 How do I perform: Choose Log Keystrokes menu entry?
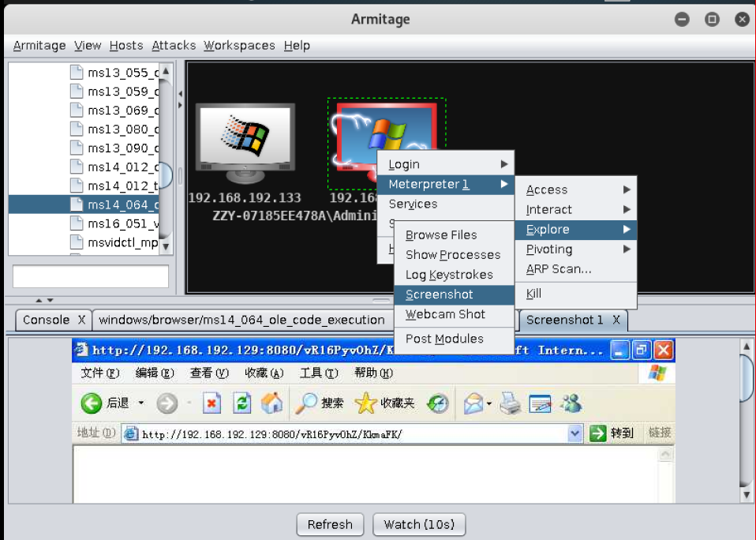(454, 274)
